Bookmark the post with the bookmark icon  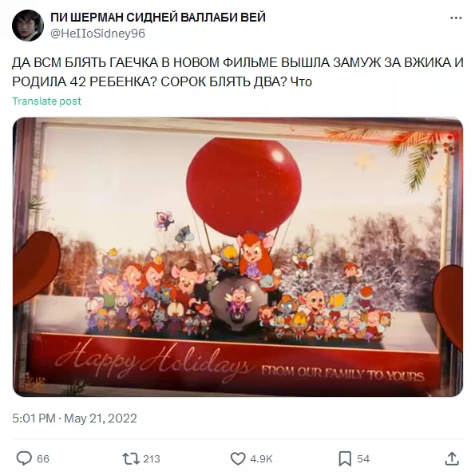click(x=345, y=458)
